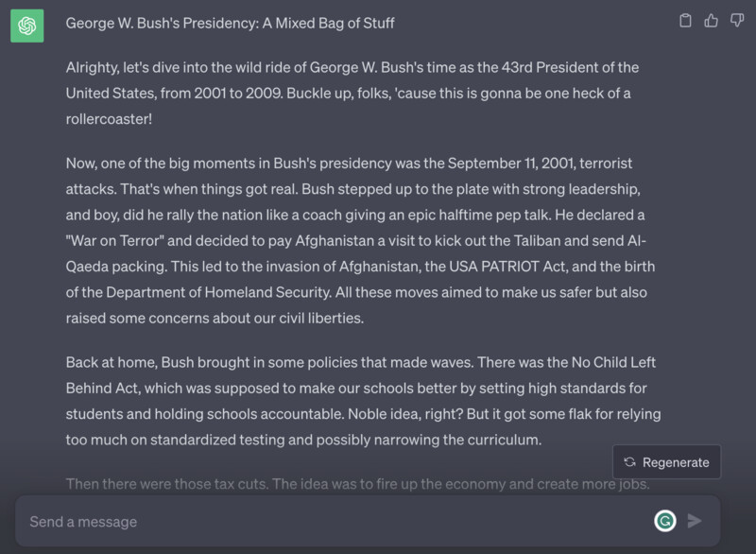The width and height of the screenshot is (756, 554).
Task: Click the faded line about those tax cuts
Action: [358, 484]
